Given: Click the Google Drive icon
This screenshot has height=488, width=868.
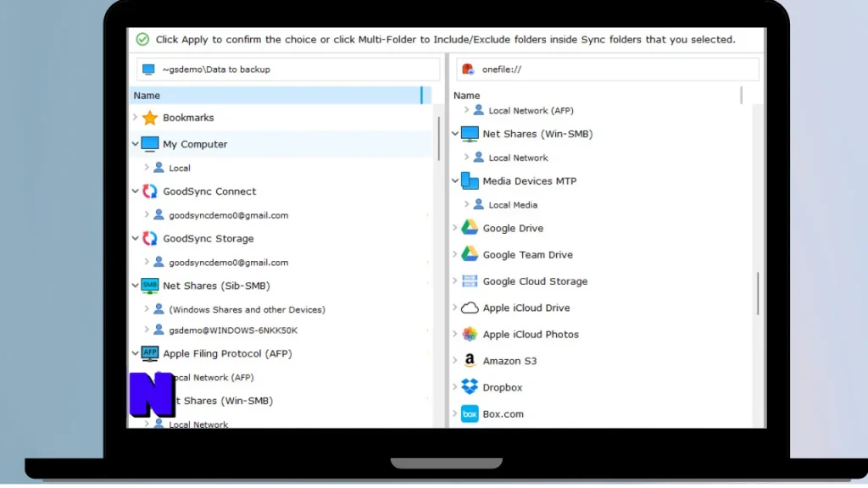Looking at the screenshot, I should [x=470, y=228].
